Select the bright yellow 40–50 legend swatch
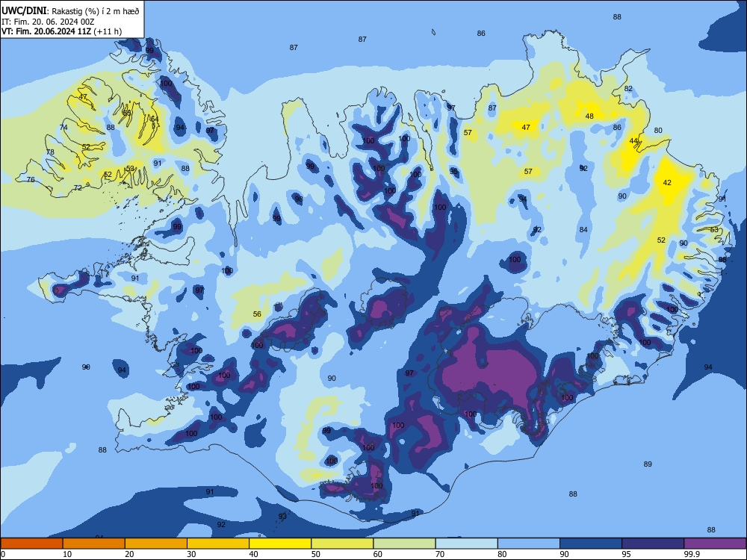This screenshot has height=560, width=747. click(x=280, y=544)
